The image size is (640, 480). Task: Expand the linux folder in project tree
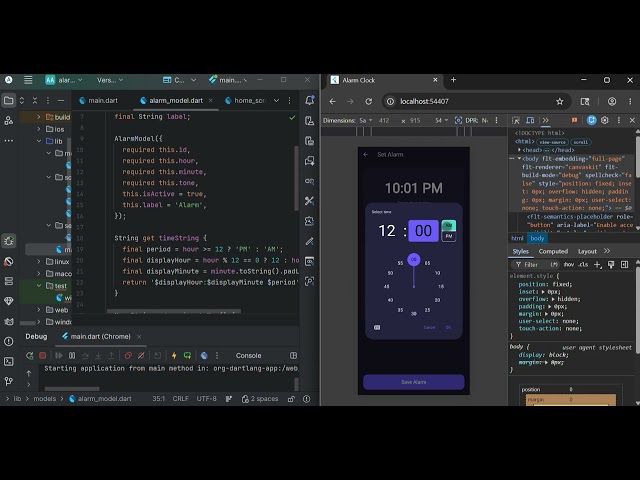click(x=39, y=261)
